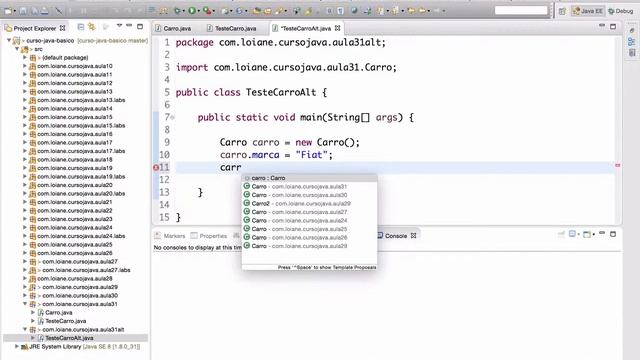This screenshot has height=360, width=640.
Task: Collapse the curso-java-basico project node
Action: pos(9,40)
